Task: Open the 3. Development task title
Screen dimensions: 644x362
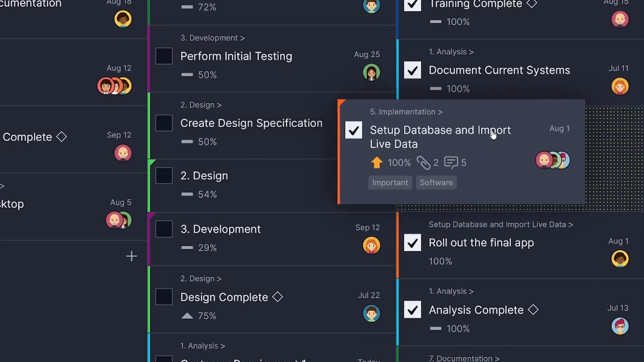Action: [220, 229]
